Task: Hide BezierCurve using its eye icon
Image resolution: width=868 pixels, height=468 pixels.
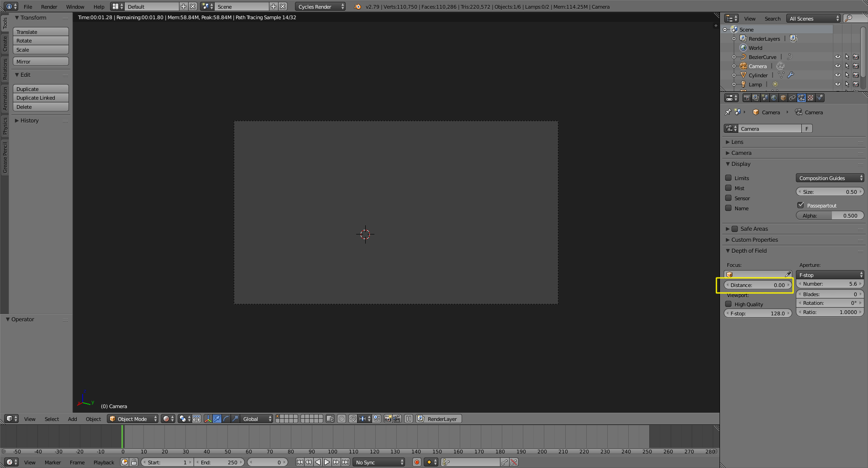Action: pyautogui.click(x=837, y=57)
